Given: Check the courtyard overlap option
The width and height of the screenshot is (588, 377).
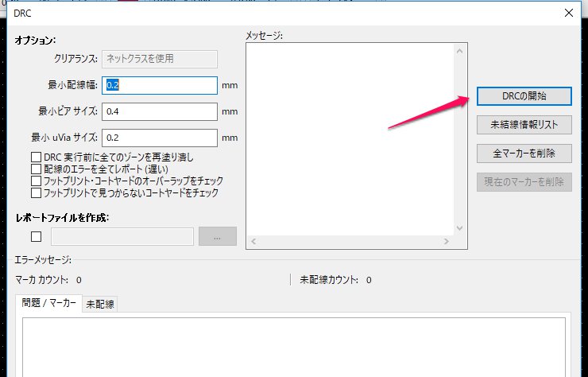Looking at the screenshot, I should coord(36,181).
